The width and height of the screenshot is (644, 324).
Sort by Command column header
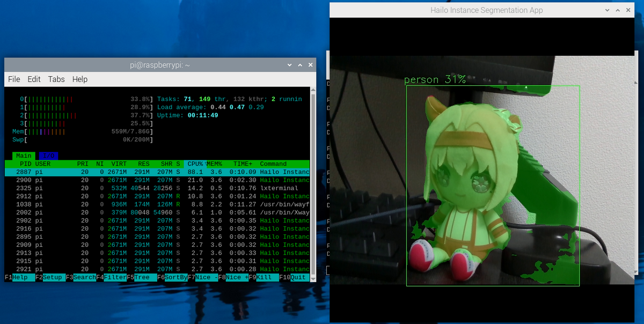tap(273, 164)
